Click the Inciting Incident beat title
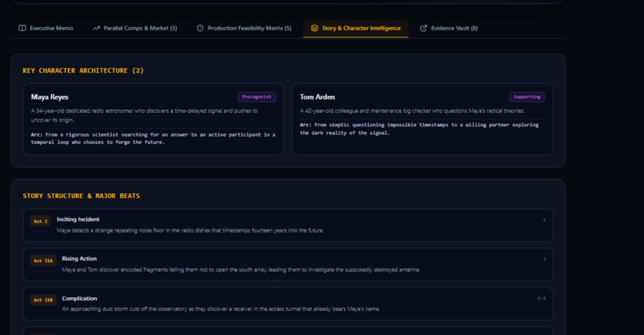This screenshot has width=644, height=335. [x=78, y=220]
